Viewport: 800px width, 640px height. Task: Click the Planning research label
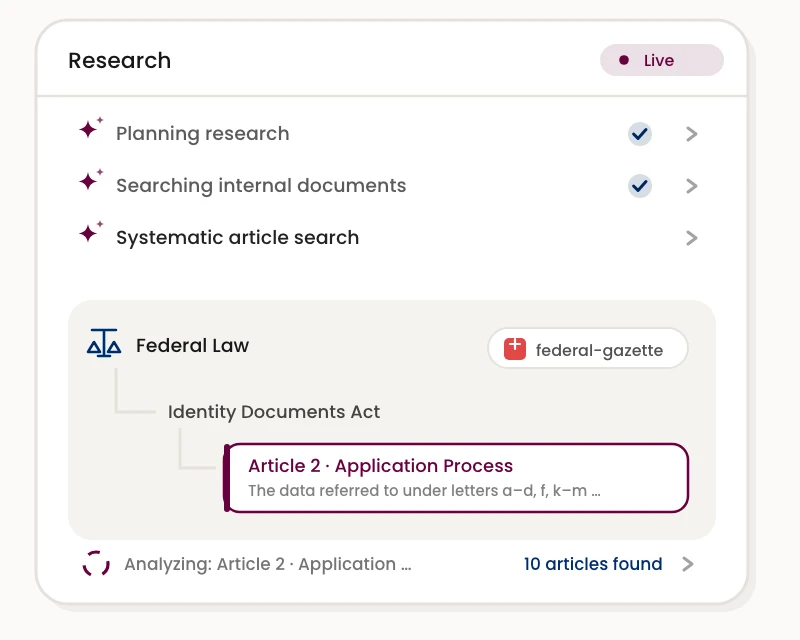click(203, 134)
